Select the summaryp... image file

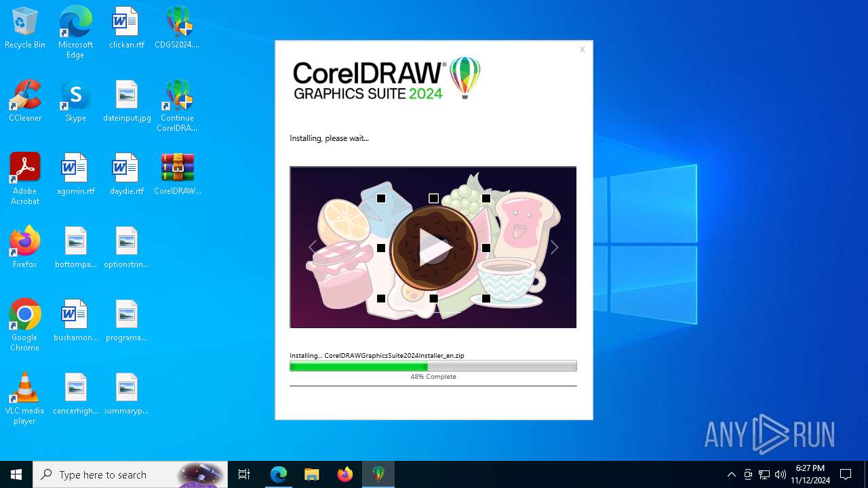[x=127, y=394]
